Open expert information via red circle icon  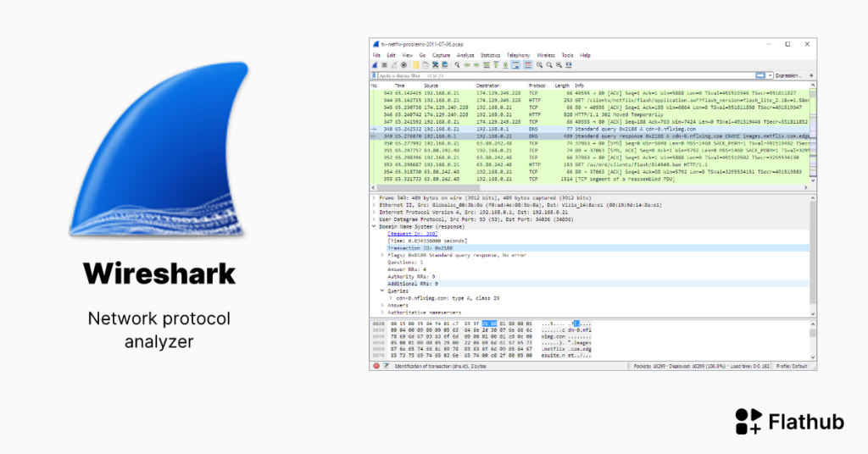(x=376, y=366)
